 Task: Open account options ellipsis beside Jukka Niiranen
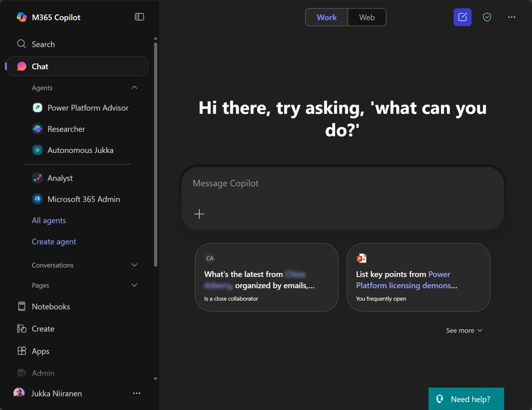click(137, 393)
